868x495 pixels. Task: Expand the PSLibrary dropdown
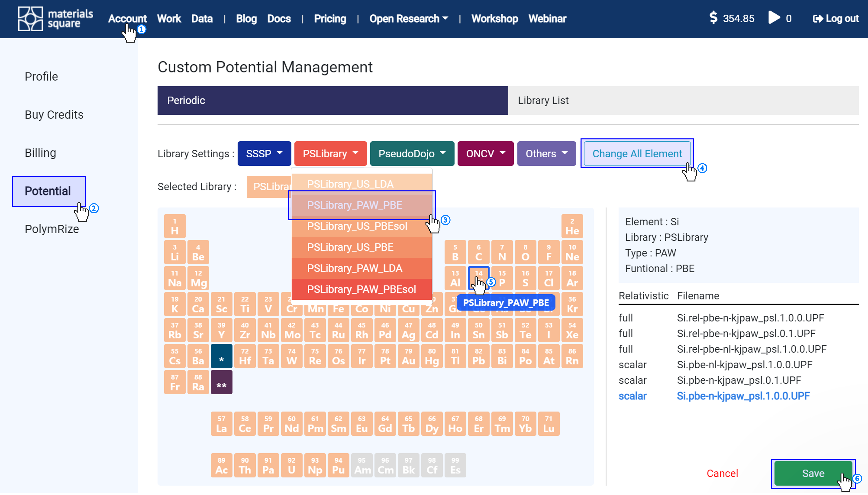(330, 154)
